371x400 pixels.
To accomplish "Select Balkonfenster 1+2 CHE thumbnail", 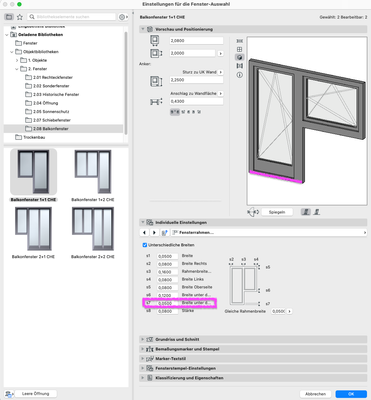I will pos(93,172).
